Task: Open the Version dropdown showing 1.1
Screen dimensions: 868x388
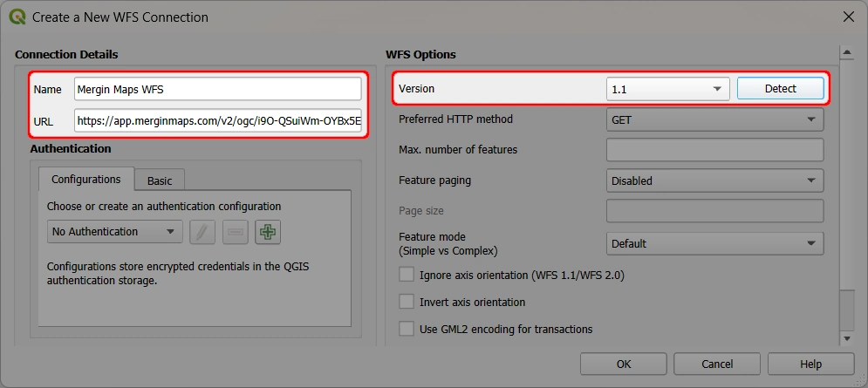Action: click(x=667, y=89)
